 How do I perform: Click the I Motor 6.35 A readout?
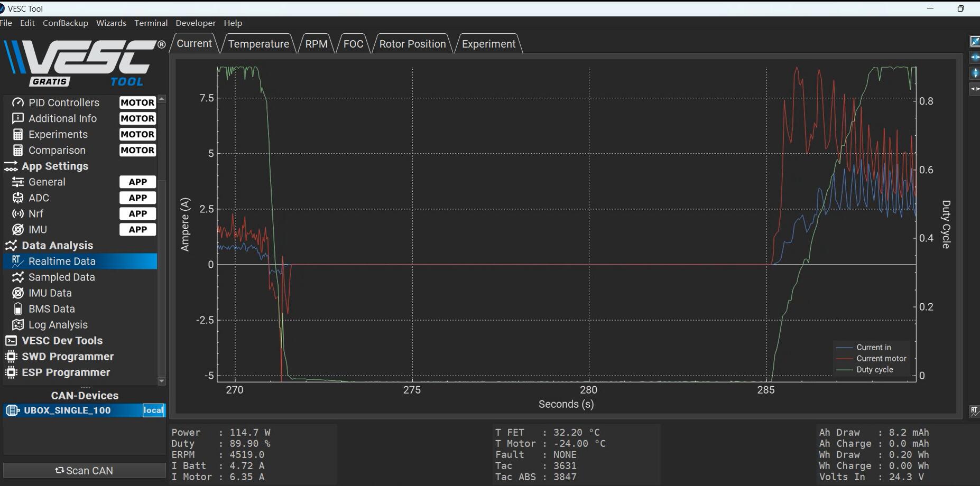218,477
